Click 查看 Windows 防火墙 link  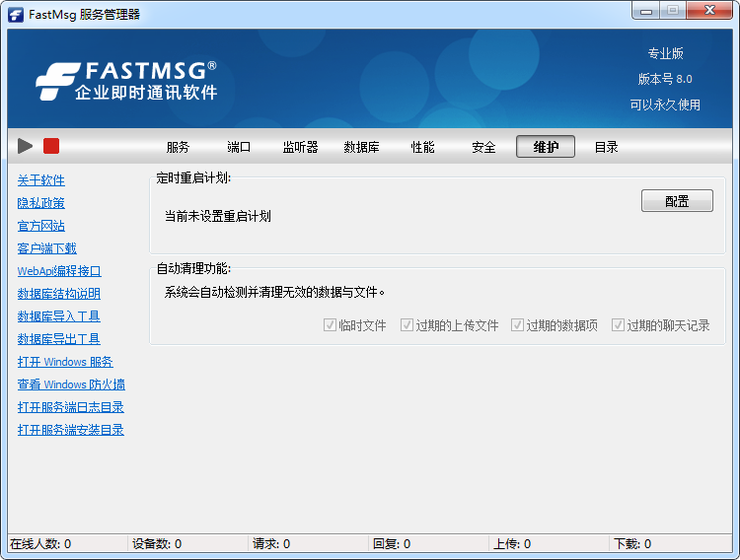tap(71, 385)
